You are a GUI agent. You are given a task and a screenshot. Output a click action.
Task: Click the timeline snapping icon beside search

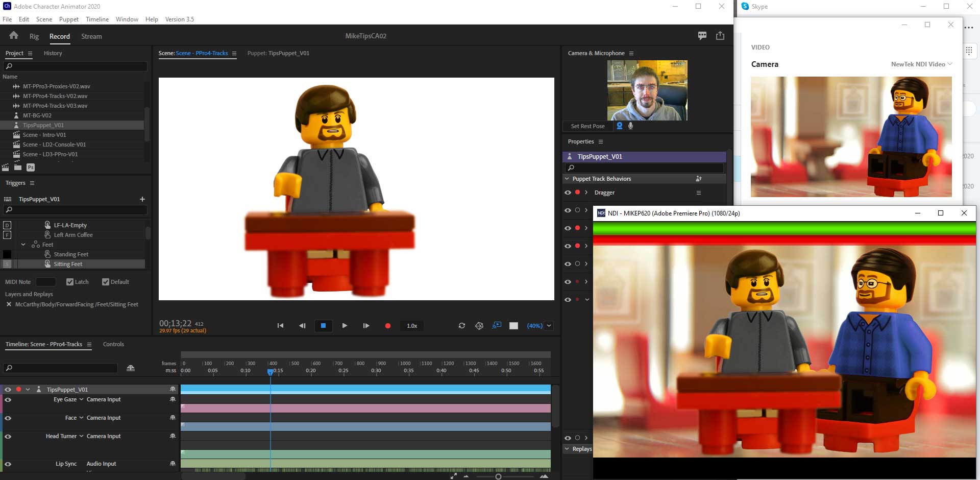tap(131, 368)
